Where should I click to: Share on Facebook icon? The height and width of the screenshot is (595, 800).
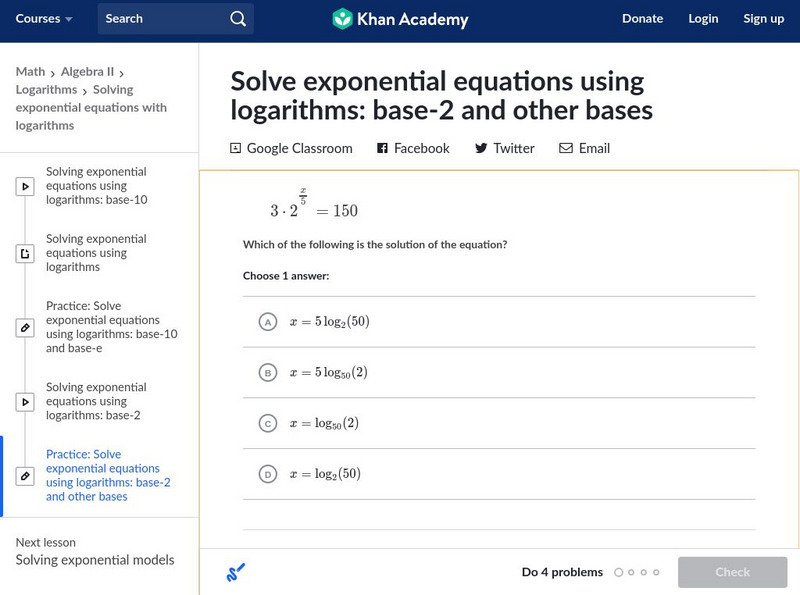click(383, 148)
